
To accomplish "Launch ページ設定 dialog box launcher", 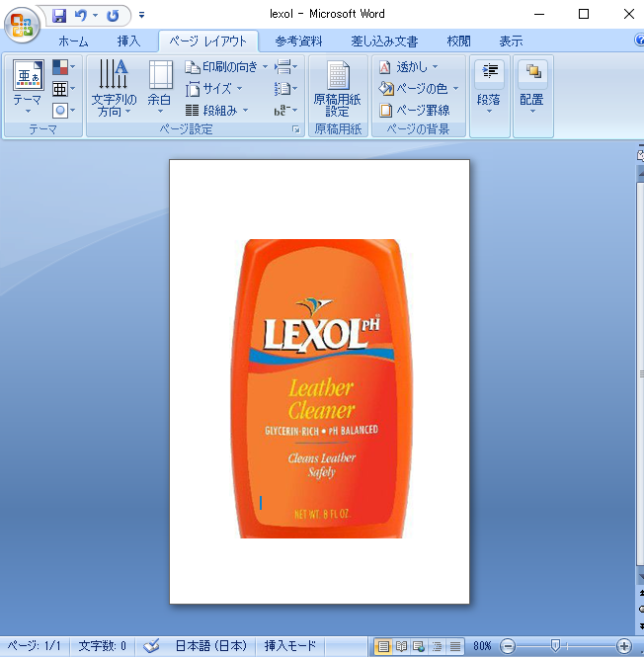I will pos(296,129).
